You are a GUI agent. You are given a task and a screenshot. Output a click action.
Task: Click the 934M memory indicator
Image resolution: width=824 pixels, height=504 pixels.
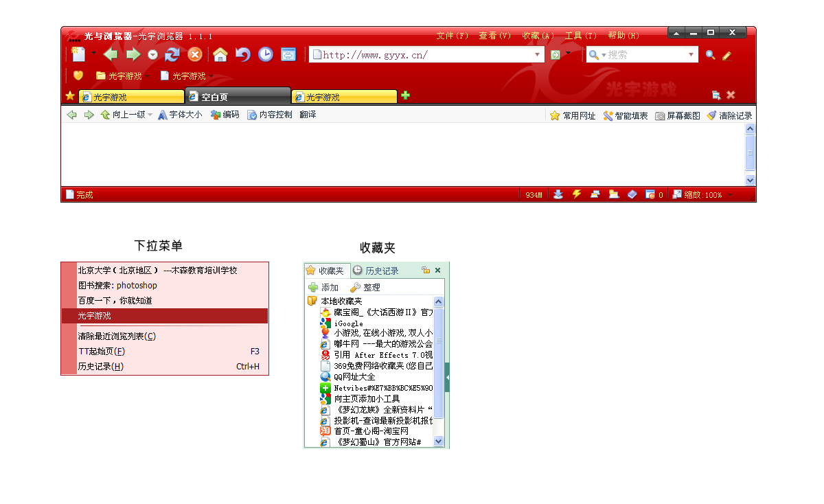click(534, 195)
